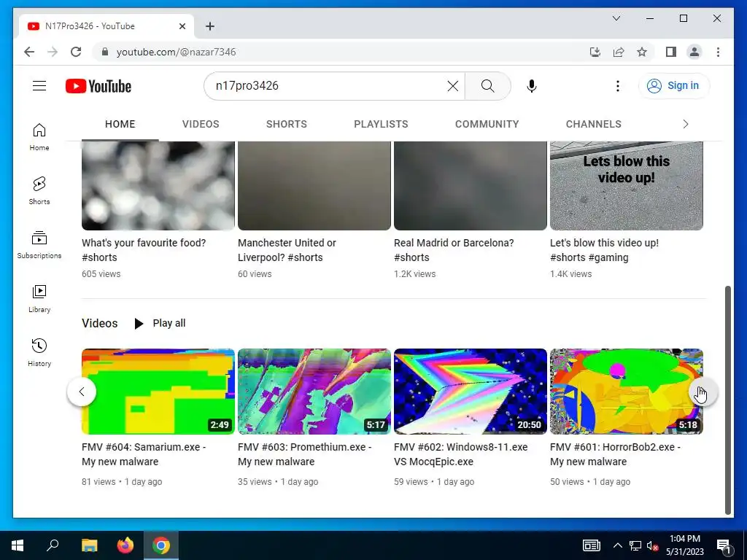Click the page vertical scrollbar thumb

(727, 400)
